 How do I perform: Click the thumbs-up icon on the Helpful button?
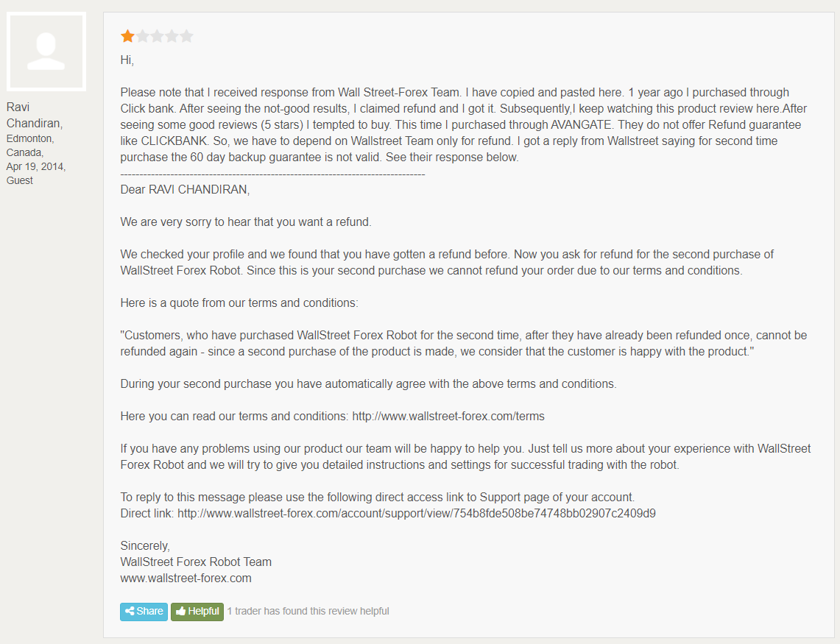[x=180, y=612]
